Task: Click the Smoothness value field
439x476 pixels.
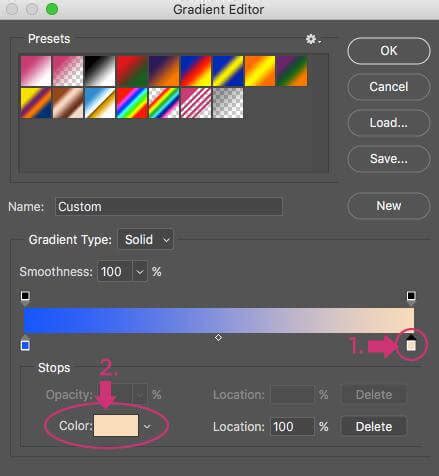Action: (115, 272)
